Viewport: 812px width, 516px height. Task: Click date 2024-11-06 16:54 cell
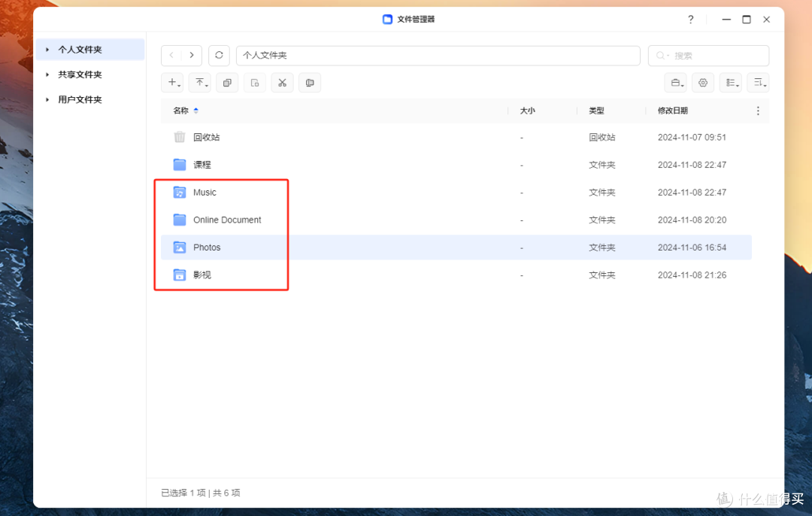692,247
